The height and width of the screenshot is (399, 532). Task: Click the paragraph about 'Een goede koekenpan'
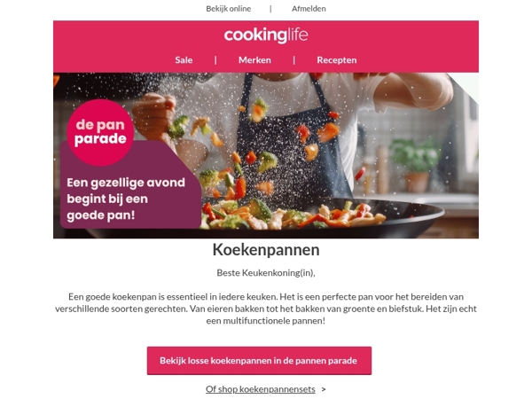(266, 309)
